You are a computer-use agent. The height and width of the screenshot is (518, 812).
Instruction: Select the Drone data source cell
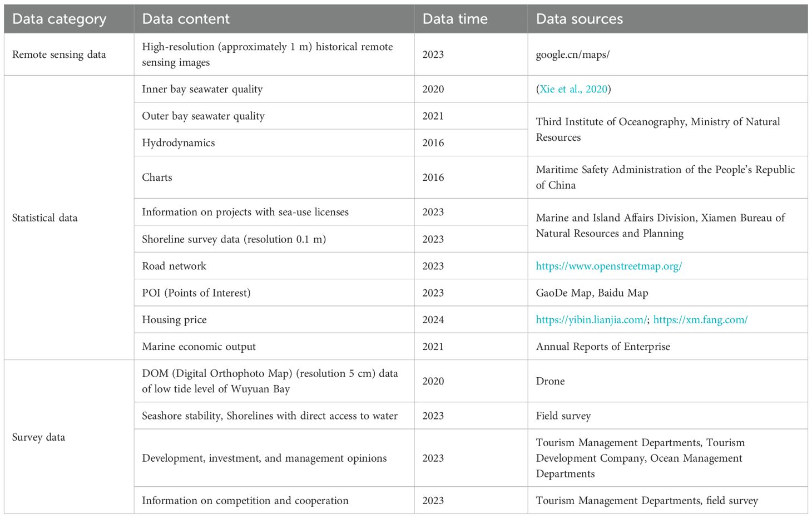[x=550, y=381]
